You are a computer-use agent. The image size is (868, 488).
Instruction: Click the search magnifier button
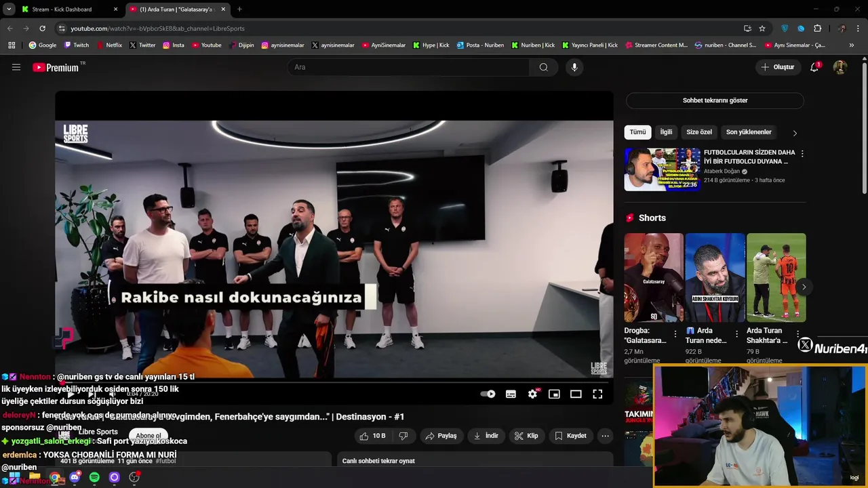544,67
